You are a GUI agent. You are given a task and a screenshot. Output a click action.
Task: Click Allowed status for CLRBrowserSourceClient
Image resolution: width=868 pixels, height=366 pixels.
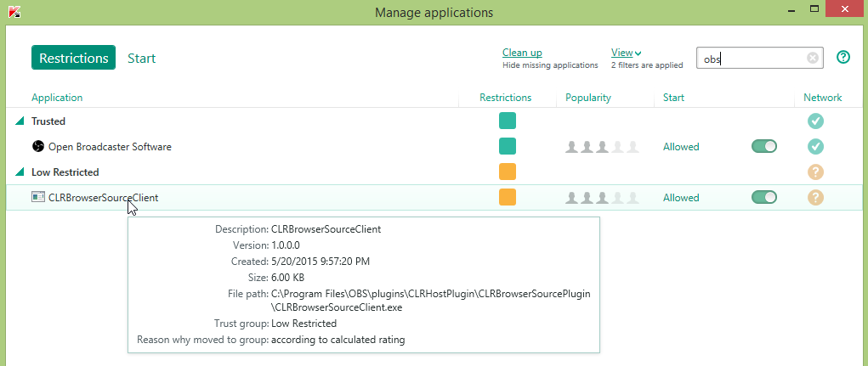click(681, 198)
